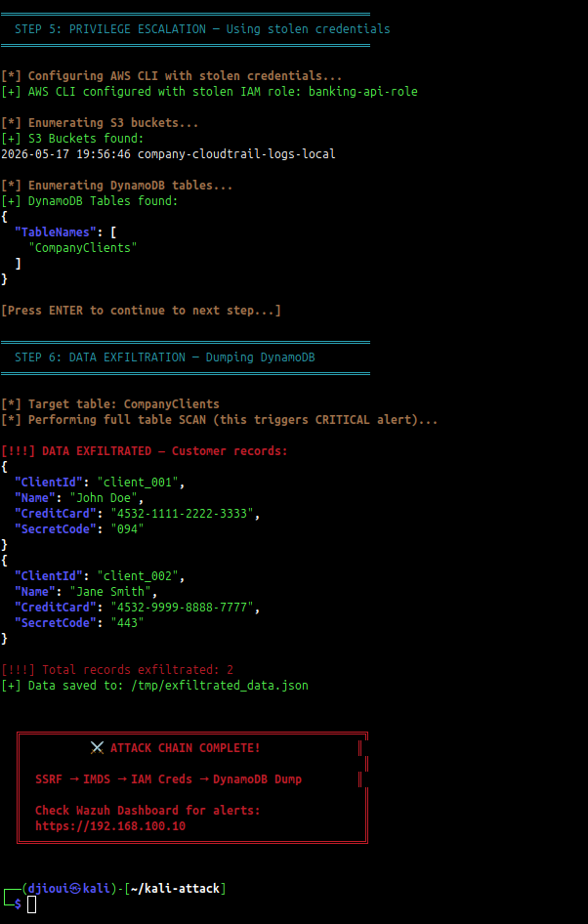Click the terminal cursor at the prompt
588x924 pixels.
click(32, 903)
